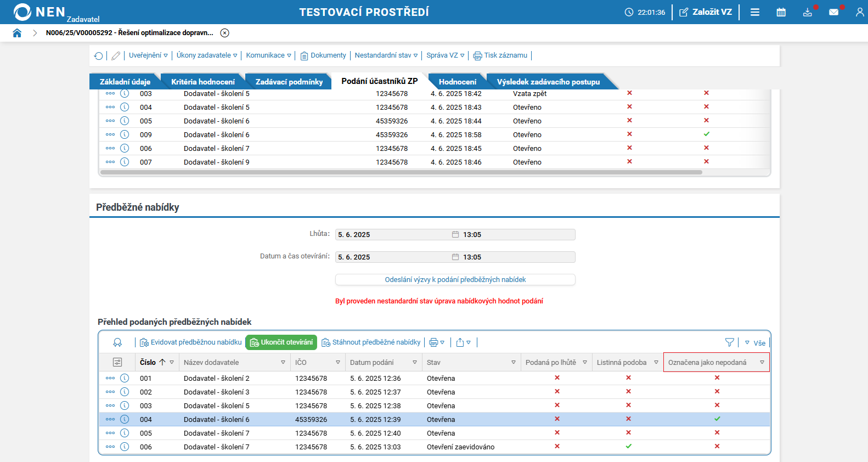Open the calendar icon in header
The image size is (868, 462).
781,12
